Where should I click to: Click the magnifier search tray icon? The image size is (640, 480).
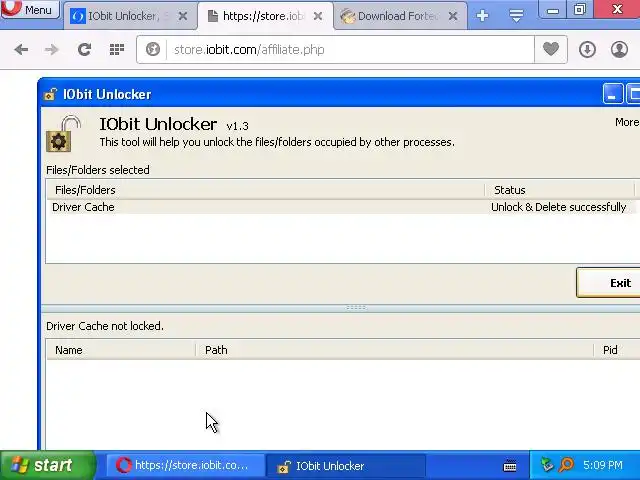tap(567, 465)
